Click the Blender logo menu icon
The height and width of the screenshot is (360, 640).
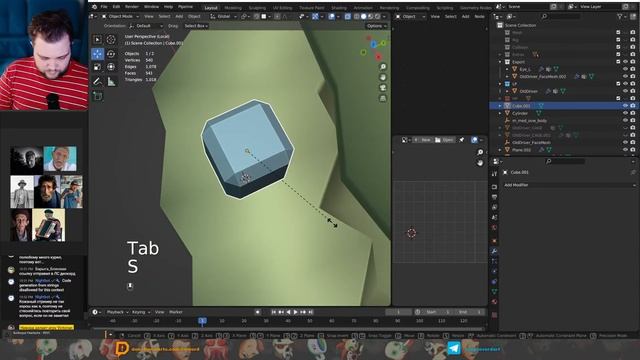pyautogui.click(x=95, y=7)
